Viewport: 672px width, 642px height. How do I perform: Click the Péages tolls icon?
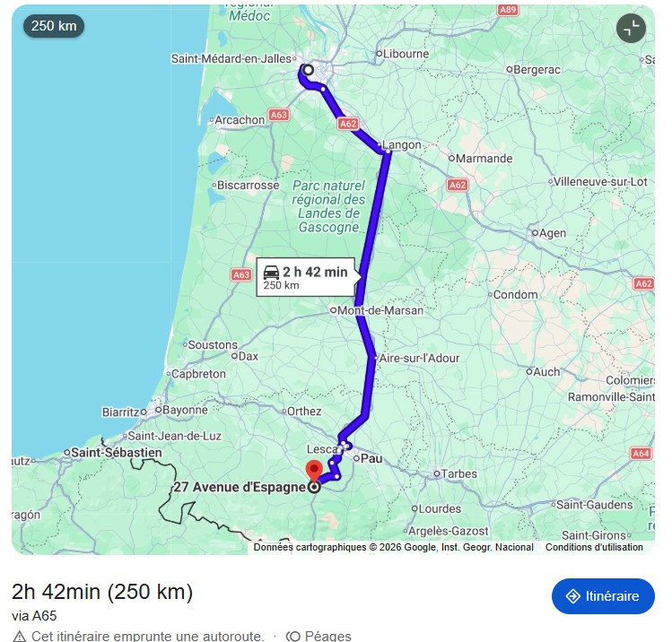click(293, 637)
